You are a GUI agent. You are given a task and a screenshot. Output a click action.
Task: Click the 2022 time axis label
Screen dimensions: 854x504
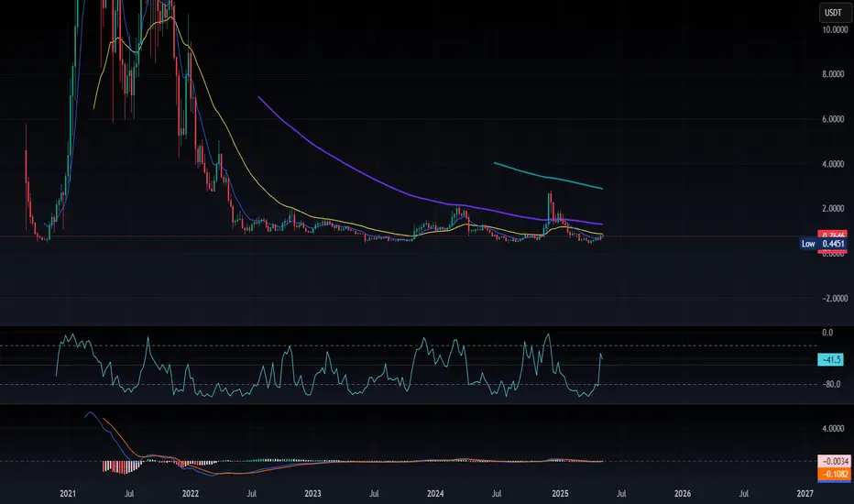(190, 494)
